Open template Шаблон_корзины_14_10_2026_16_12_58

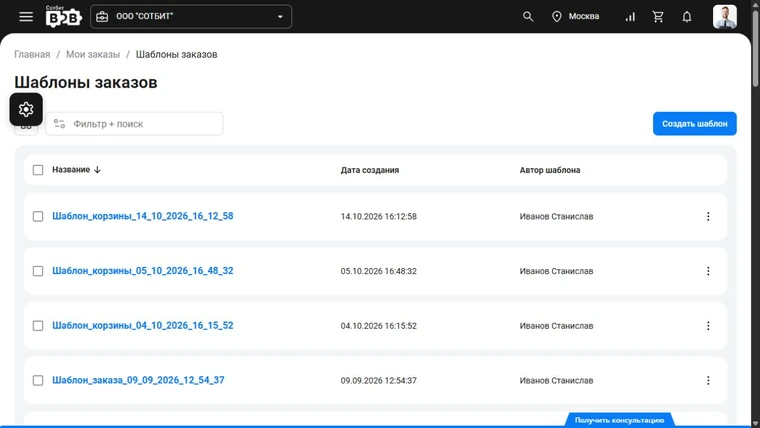[x=142, y=216]
